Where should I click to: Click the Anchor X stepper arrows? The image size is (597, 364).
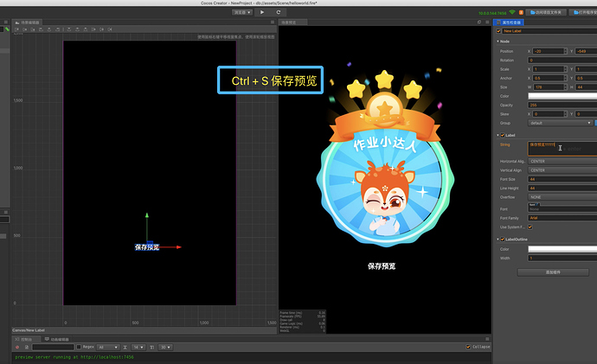[x=565, y=78]
